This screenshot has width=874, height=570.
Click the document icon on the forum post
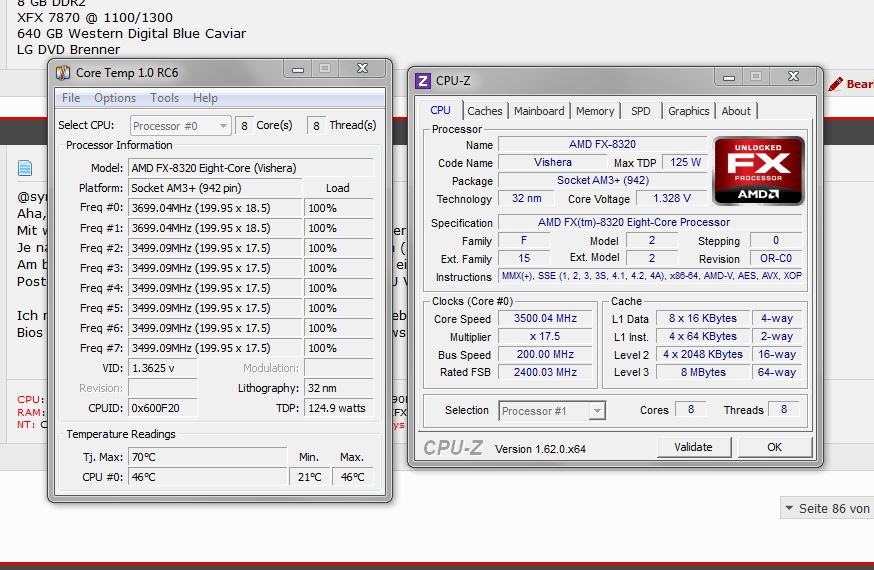point(25,168)
